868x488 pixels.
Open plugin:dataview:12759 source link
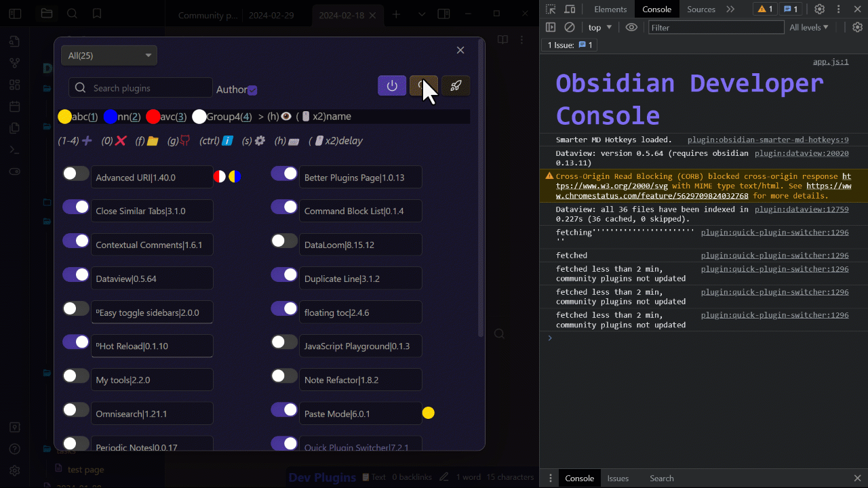click(x=802, y=209)
